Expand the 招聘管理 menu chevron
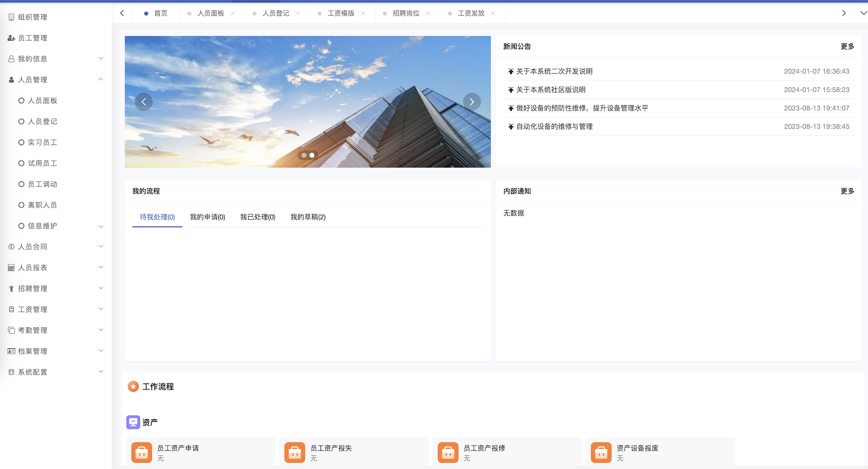 [x=101, y=288]
